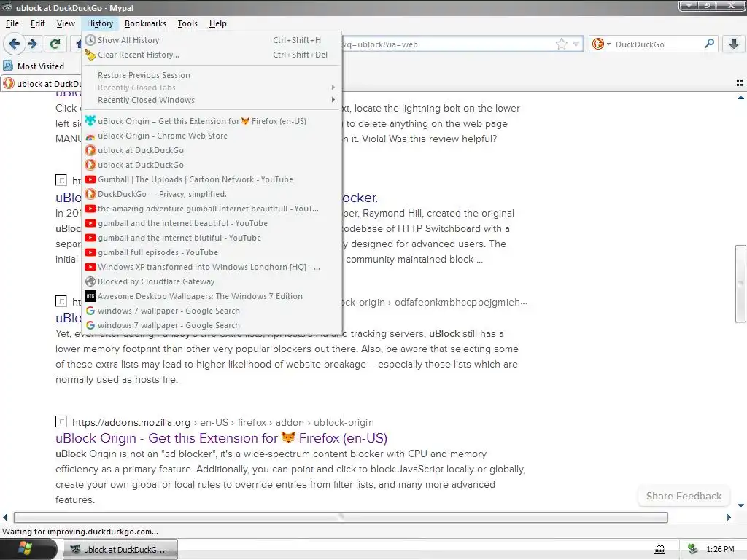
Task: Click the globe icon for Cloudflare Gateway entry
Action: point(90,281)
